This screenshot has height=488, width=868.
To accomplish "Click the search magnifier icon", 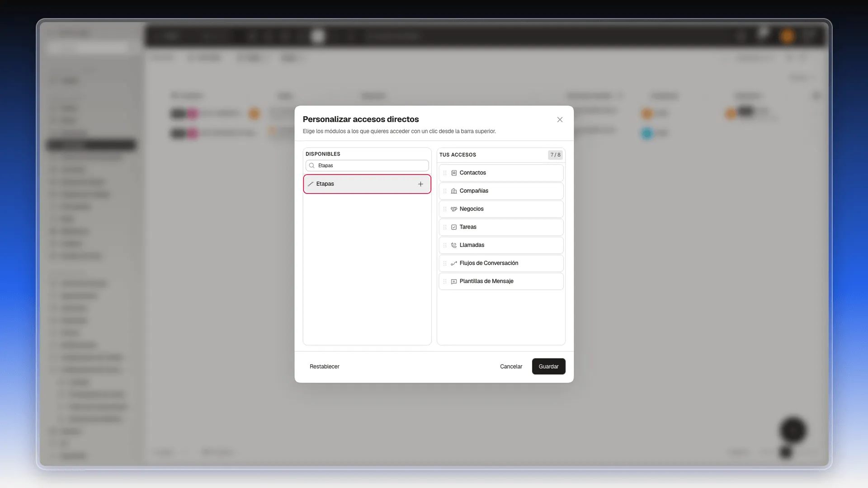I will point(311,165).
